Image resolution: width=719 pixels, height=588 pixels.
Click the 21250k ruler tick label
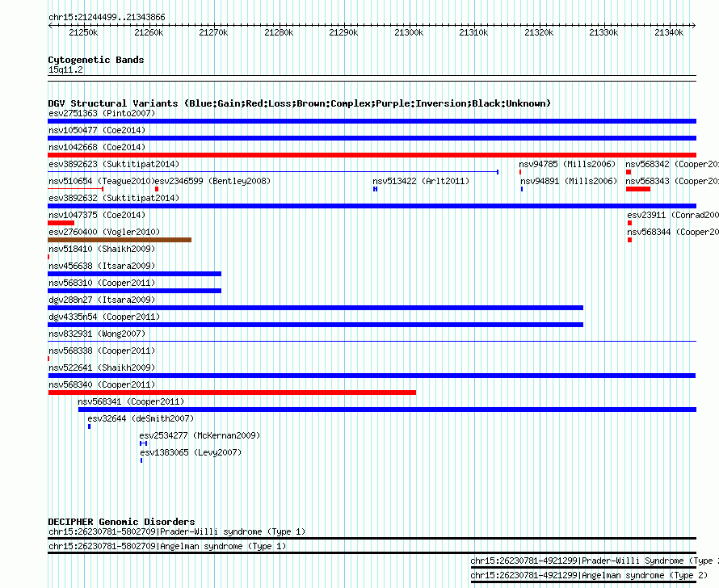83,32
